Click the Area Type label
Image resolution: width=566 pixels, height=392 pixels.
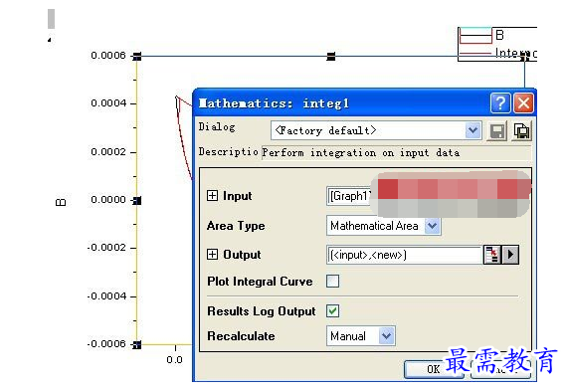click(x=236, y=226)
